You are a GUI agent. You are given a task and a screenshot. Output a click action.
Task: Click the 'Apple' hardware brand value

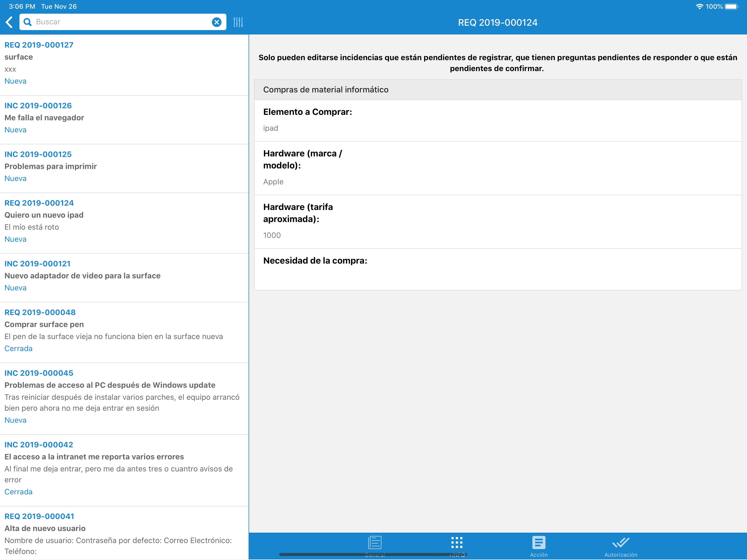point(273,182)
